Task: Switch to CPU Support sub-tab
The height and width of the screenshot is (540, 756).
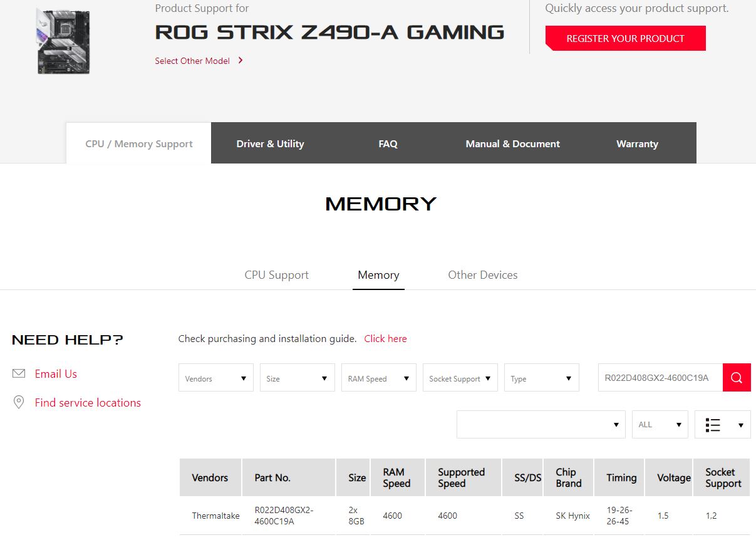Action: (x=277, y=275)
